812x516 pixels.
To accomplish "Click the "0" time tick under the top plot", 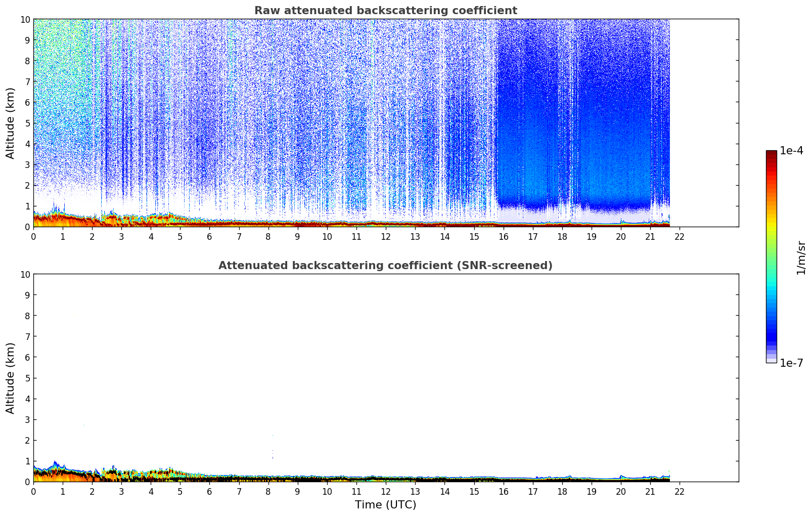I will [34, 237].
